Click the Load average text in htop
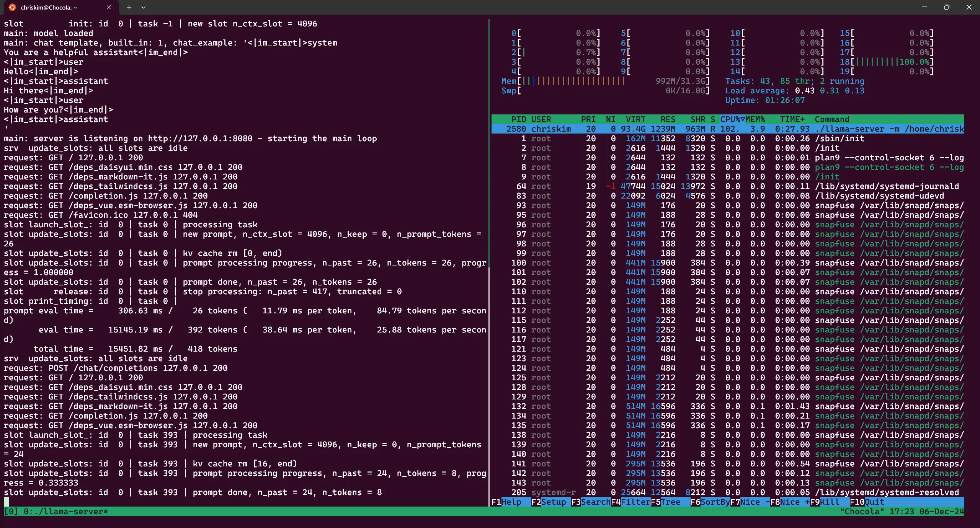Screen dimensions: 980x528 (x=795, y=91)
